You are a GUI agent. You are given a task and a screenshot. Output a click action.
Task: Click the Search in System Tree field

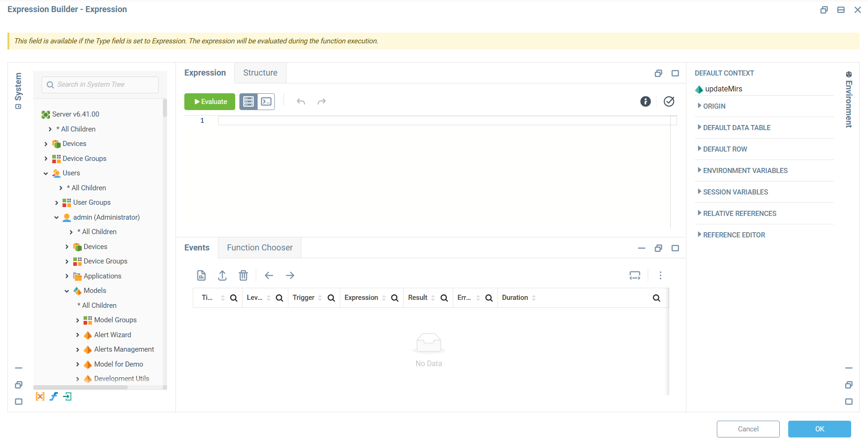[x=100, y=85]
